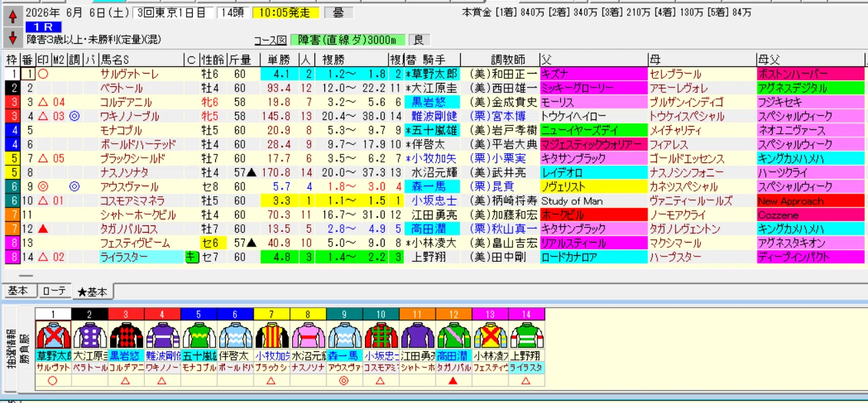
Task: Click the 障害(直線ダ)3000m course label
Action: pos(348,40)
